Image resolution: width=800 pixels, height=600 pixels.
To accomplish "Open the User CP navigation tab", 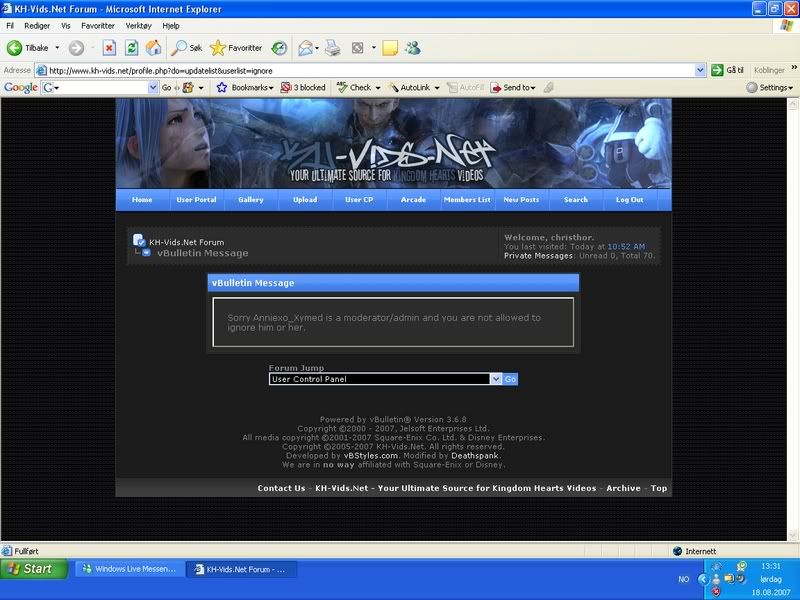I will (x=359, y=200).
